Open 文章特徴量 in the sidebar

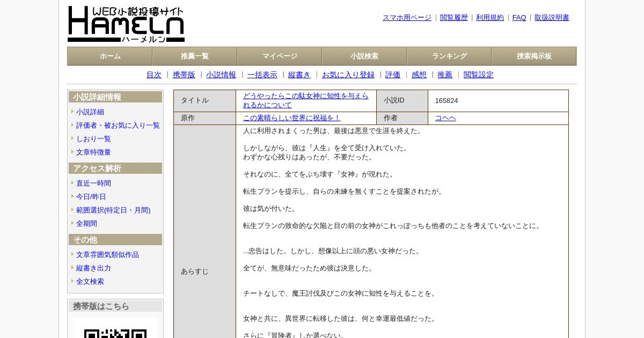point(93,152)
